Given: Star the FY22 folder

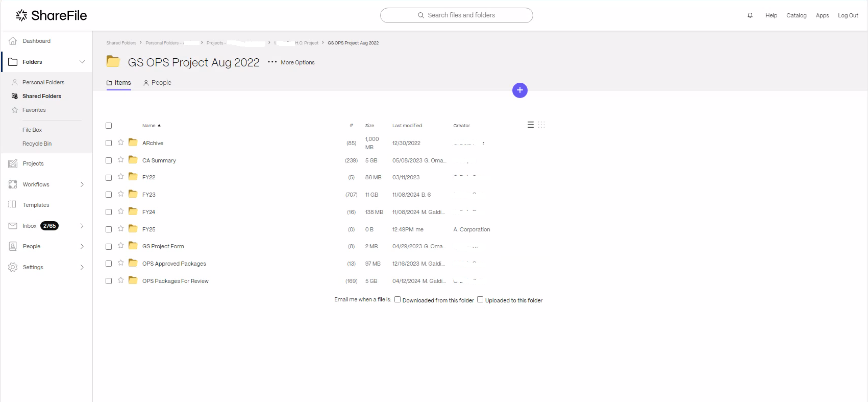Looking at the screenshot, I should (121, 177).
